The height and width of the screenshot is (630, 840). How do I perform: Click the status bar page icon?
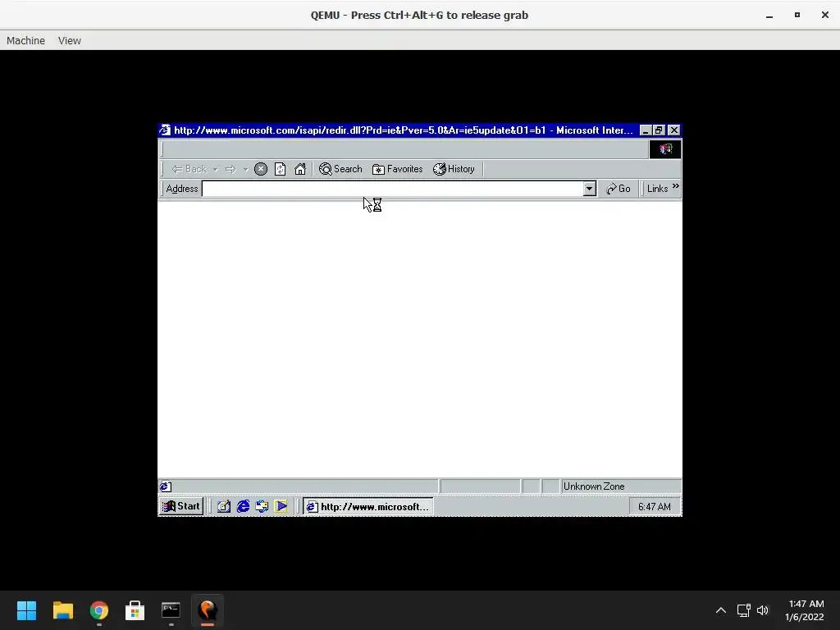(165, 486)
